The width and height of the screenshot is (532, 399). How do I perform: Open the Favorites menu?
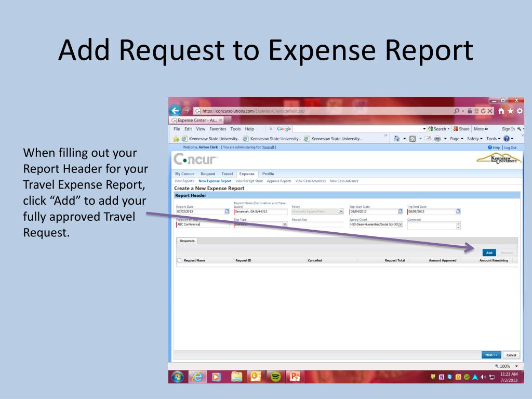(218, 129)
